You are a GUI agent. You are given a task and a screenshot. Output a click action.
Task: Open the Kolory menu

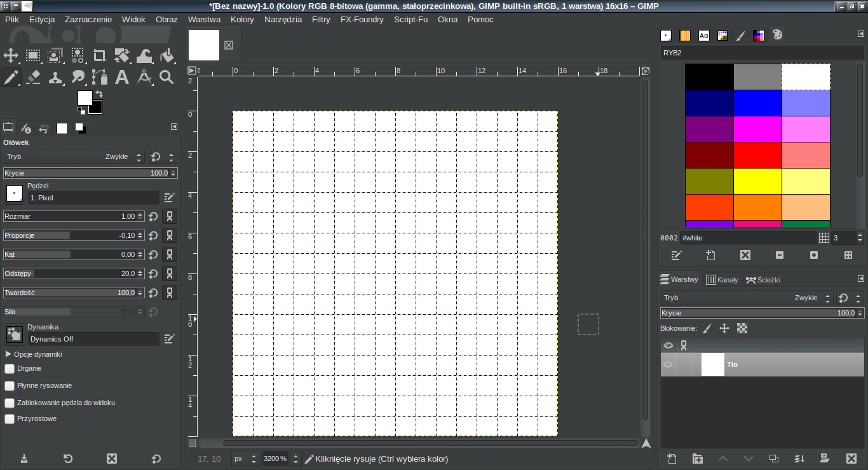tap(242, 19)
